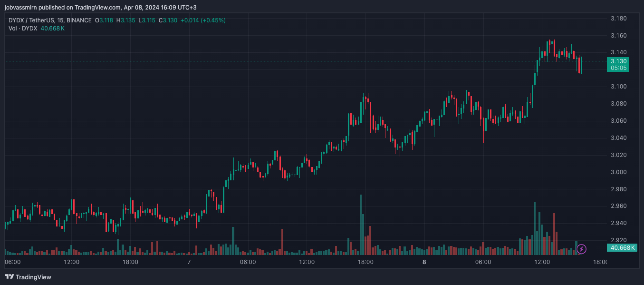The height and width of the screenshot is (285, 644).
Task: Click the open value O3.118
Action: point(104,20)
